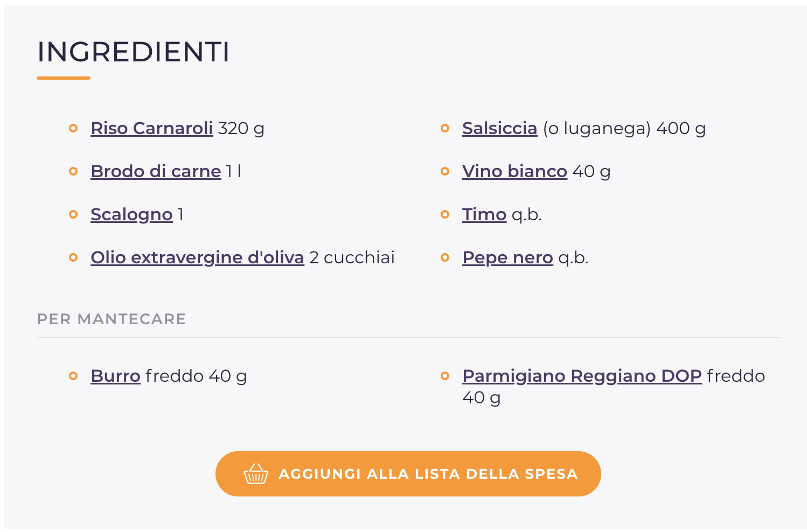Click the bullet next to Scalogno
Viewport: 807px width, 532px height.
pos(74,214)
